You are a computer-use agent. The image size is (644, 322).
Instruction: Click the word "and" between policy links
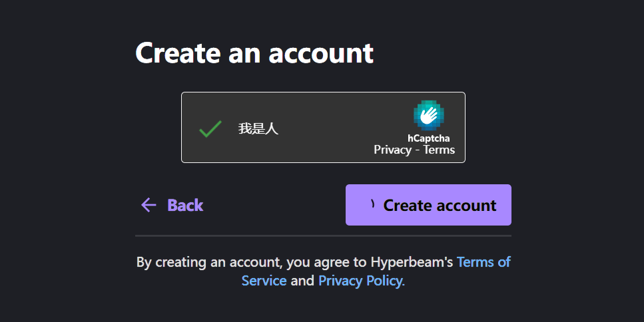click(x=302, y=281)
